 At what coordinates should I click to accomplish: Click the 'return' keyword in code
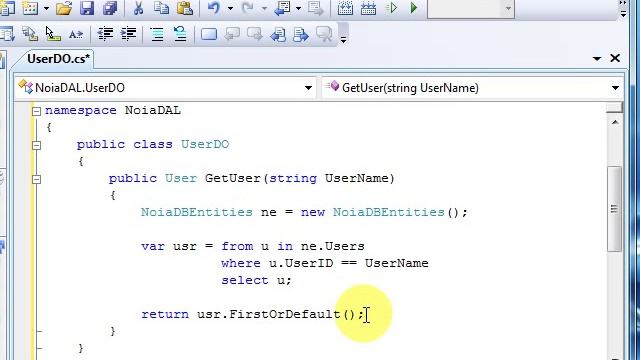(165, 314)
